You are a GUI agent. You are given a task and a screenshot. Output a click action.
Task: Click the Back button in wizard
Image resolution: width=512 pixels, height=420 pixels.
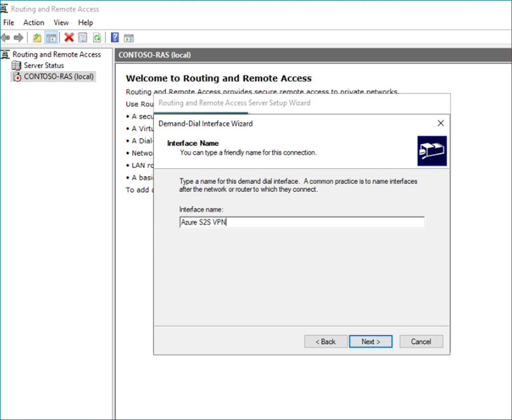326,342
